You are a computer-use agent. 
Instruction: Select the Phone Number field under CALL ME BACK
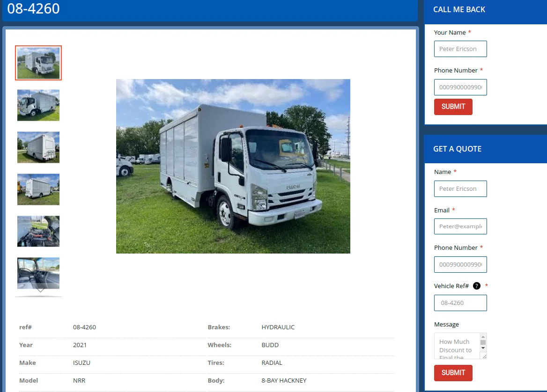click(x=460, y=87)
